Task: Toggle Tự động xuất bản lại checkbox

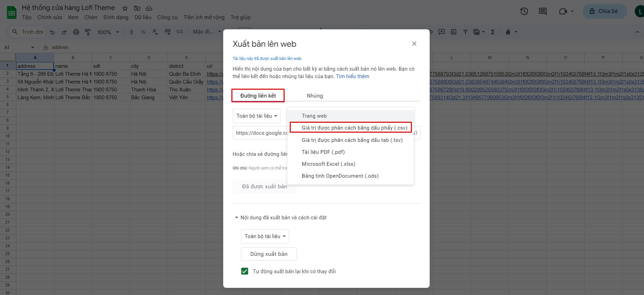Action: pyautogui.click(x=245, y=271)
